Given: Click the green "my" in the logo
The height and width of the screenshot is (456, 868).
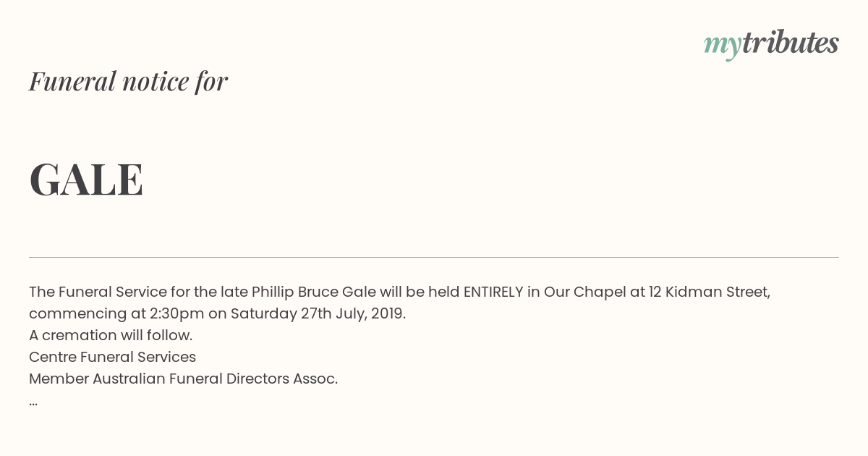Looking at the screenshot, I should (723, 46).
